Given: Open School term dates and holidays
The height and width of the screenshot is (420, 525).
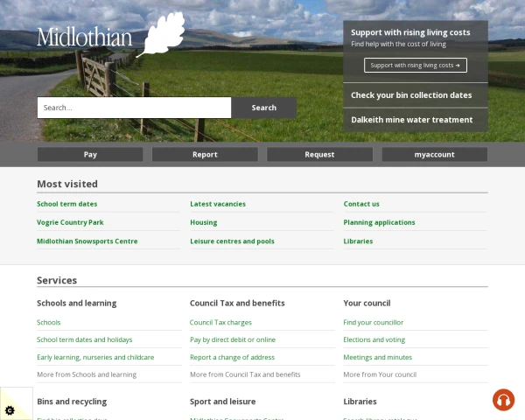Looking at the screenshot, I should coord(84,339).
